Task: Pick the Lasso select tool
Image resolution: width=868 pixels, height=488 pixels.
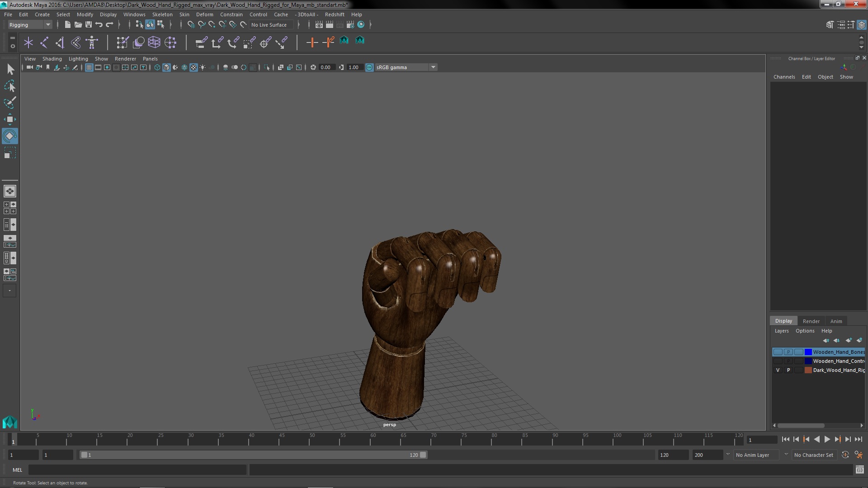Action: tap(9, 86)
